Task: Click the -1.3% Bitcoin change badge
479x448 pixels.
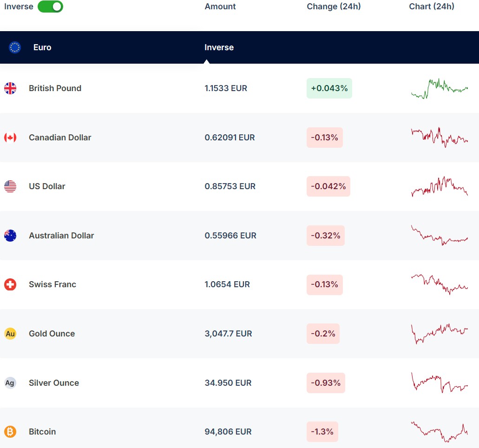Action: pyautogui.click(x=322, y=432)
